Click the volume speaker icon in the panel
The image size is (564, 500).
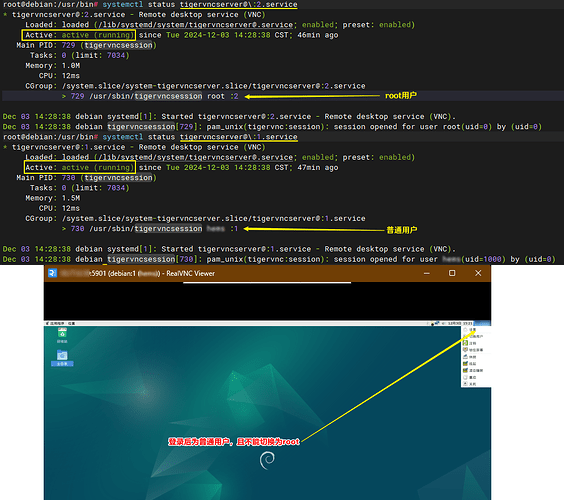[443, 323]
